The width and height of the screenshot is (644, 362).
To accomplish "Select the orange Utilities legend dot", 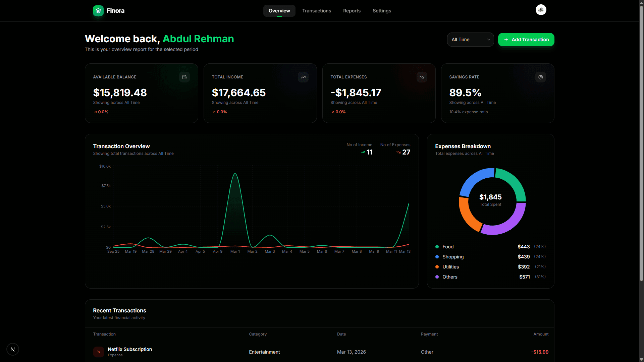I will (x=437, y=267).
